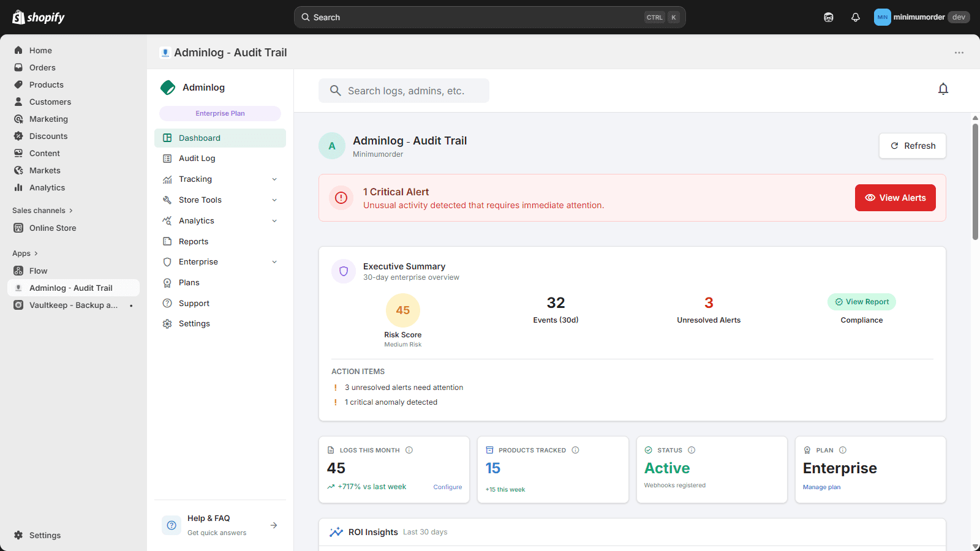Expand the Enterprise submenu chevron

(274, 262)
